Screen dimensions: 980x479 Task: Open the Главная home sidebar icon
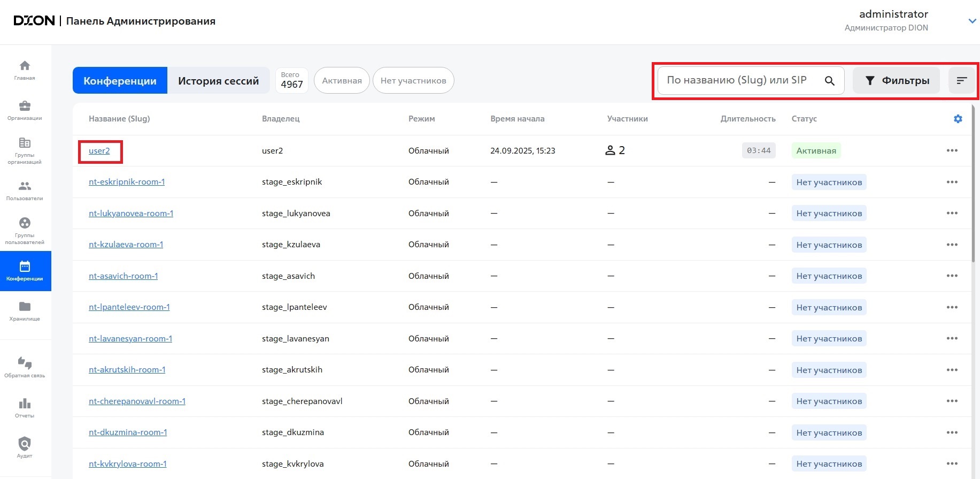pos(25,70)
